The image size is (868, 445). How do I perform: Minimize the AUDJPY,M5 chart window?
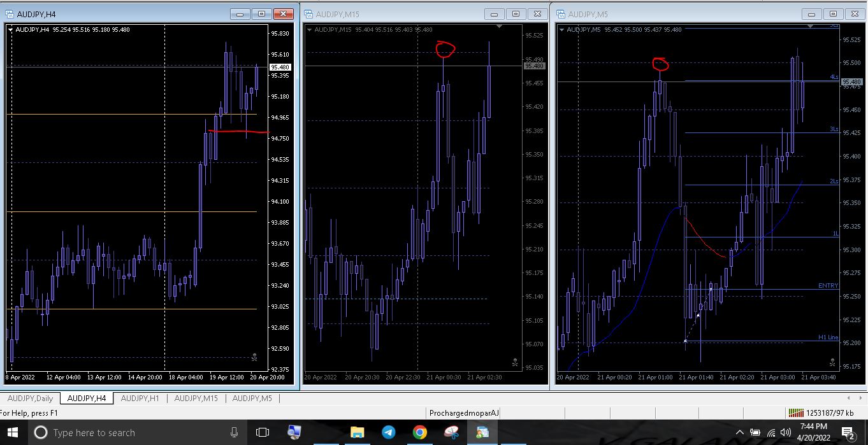coord(811,13)
